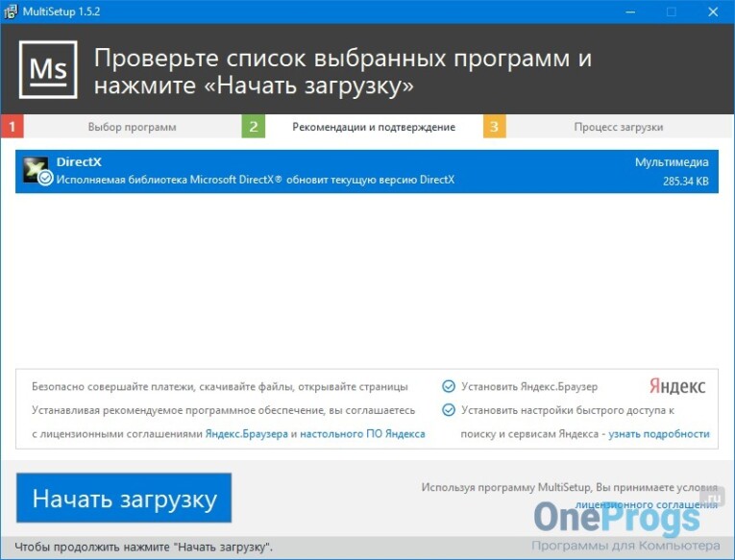The image size is (735, 560).
Task: Follow the узнать подробности link
Action: 658,434
